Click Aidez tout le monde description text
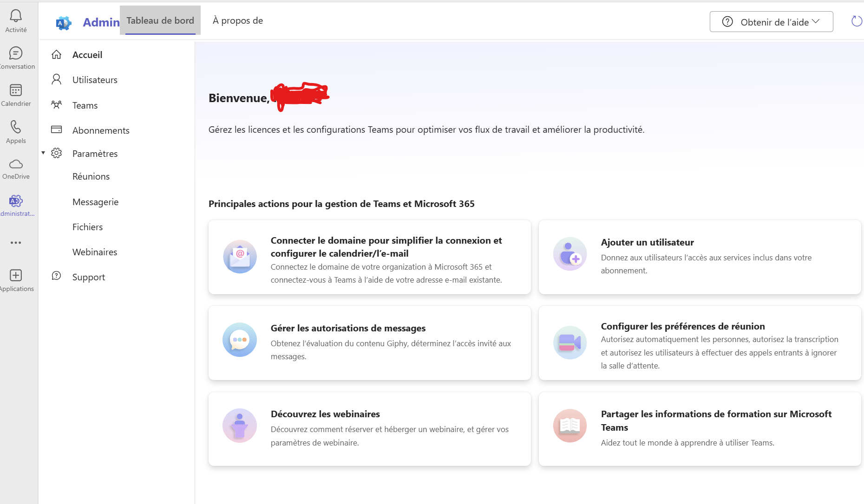 coord(687,443)
